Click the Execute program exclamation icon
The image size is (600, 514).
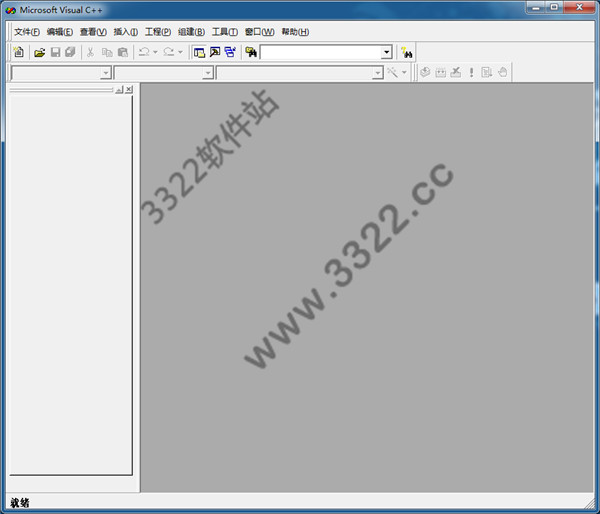[x=471, y=72]
